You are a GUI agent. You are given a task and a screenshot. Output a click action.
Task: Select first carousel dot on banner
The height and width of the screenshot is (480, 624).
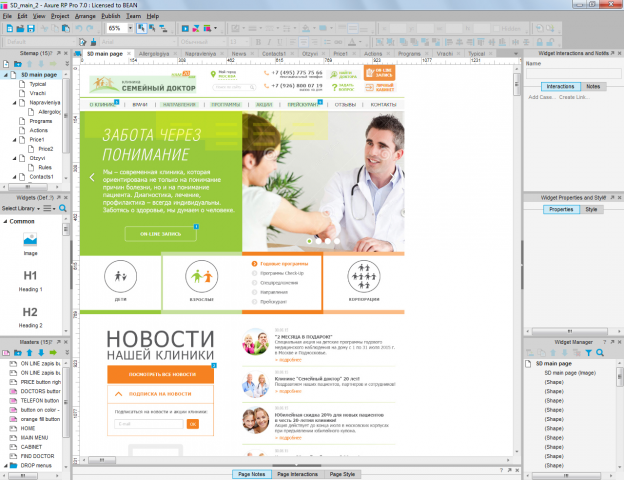(x=309, y=241)
